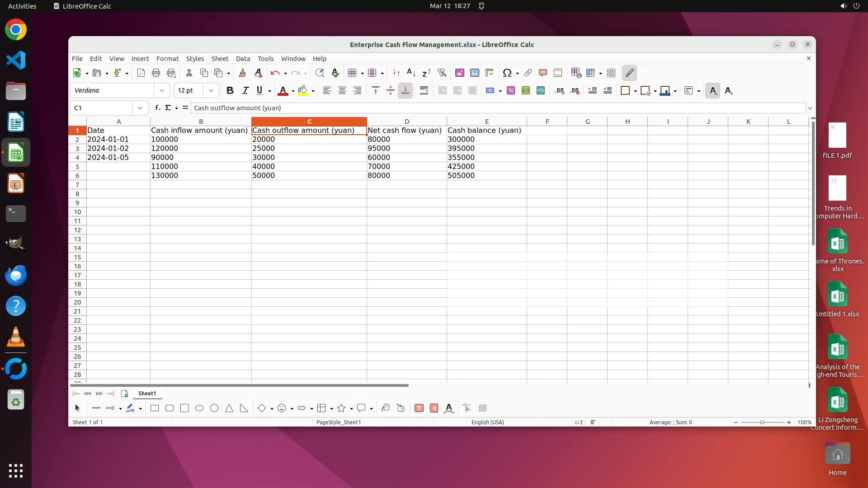
Task: Open the font size dropdown
Action: 211,91
